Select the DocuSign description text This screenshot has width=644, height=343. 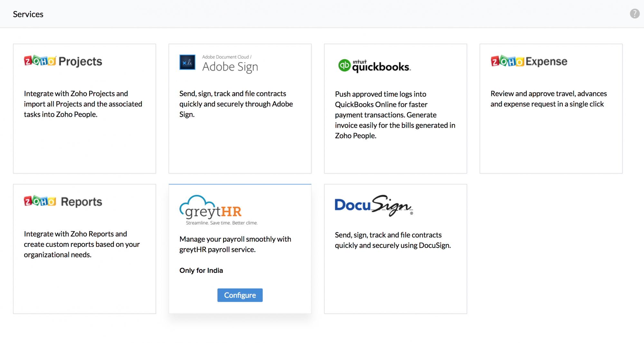(393, 240)
